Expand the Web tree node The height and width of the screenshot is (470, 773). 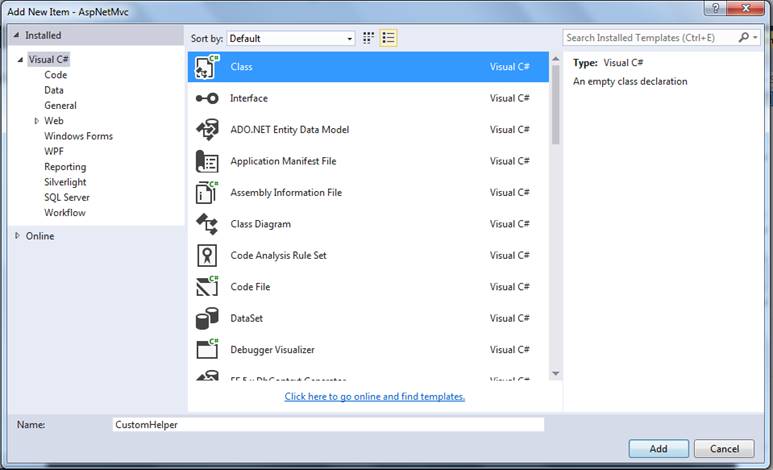(x=36, y=121)
